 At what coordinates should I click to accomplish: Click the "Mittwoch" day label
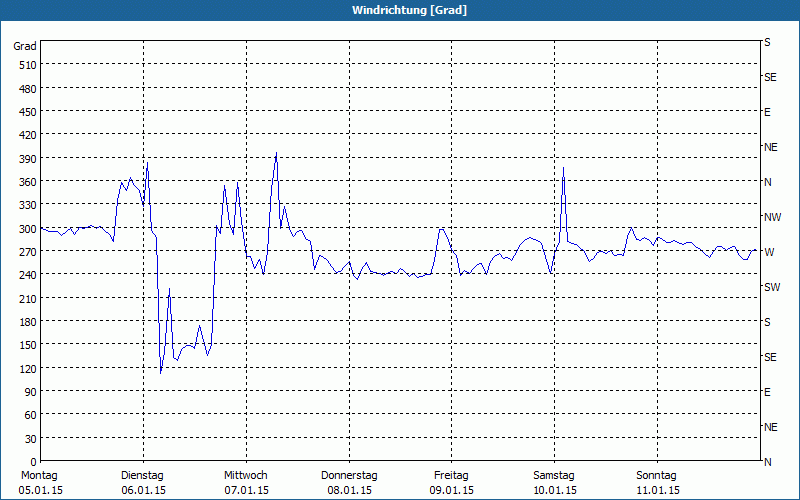[246, 476]
